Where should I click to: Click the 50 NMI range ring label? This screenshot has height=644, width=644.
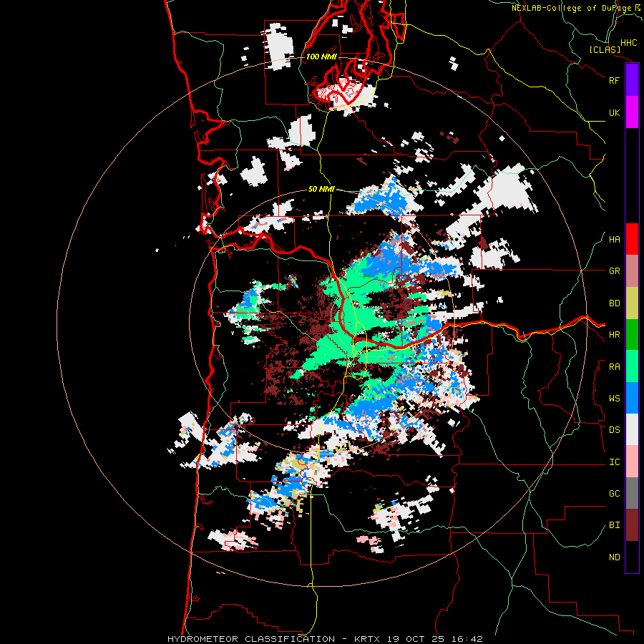tap(321, 190)
